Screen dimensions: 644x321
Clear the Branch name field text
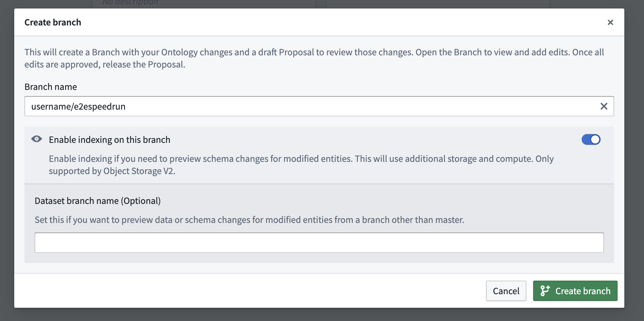tap(604, 106)
